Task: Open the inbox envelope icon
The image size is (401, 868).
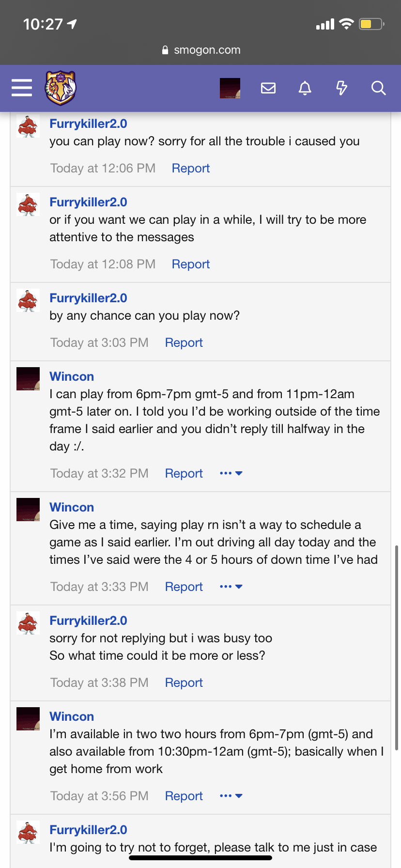Action: point(268,88)
